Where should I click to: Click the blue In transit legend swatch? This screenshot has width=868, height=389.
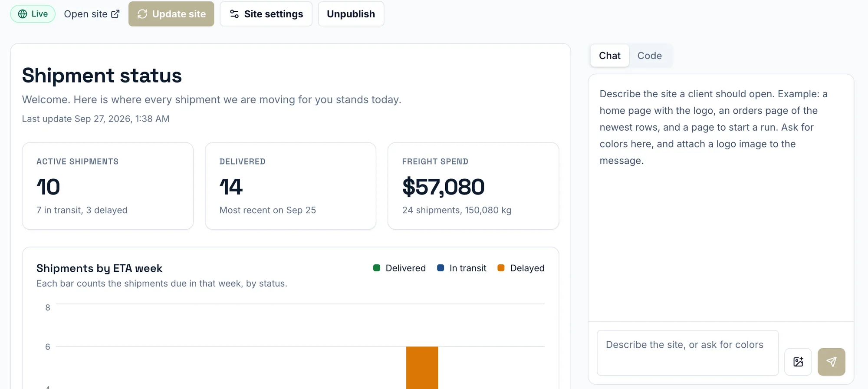pos(441,268)
